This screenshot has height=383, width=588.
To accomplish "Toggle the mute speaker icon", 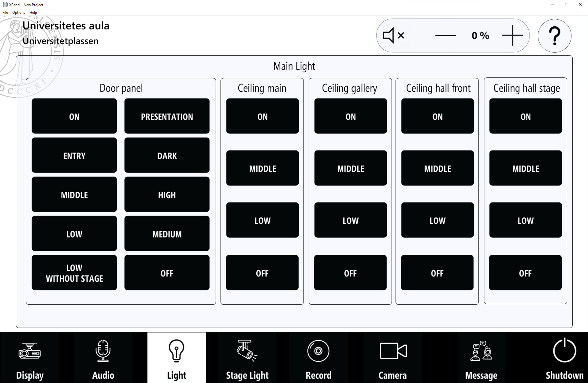I will click(x=394, y=36).
